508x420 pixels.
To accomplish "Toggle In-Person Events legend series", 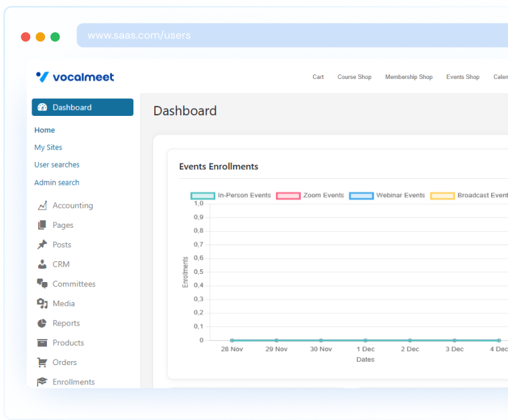I will (x=231, y=196).
